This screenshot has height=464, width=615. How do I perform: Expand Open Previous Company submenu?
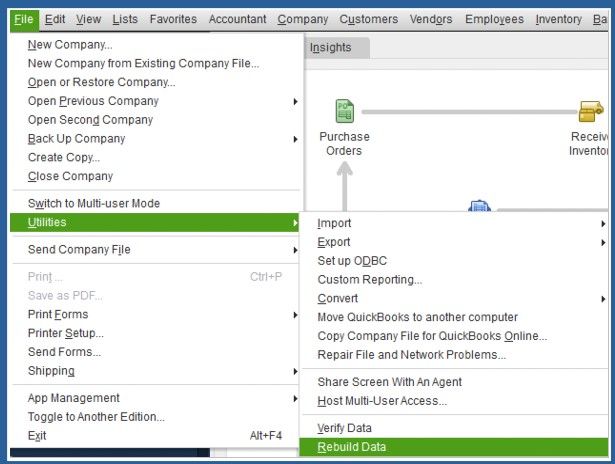[155, 101]
